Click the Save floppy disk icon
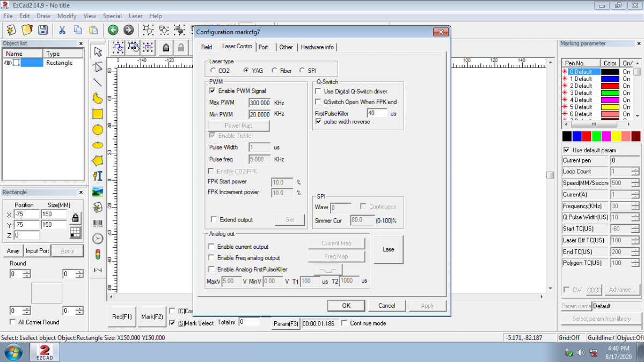This screenshot has width=644, height=362. [x=43, y=30]
